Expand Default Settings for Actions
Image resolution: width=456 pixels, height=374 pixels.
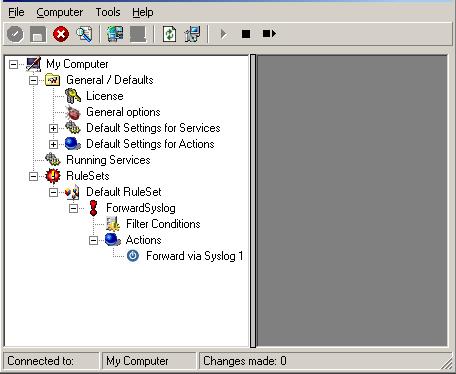pos(53,144)
